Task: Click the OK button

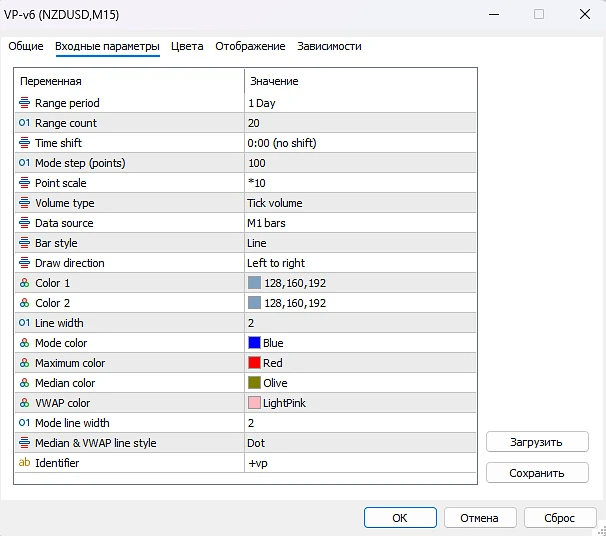Action: [400, 518]
